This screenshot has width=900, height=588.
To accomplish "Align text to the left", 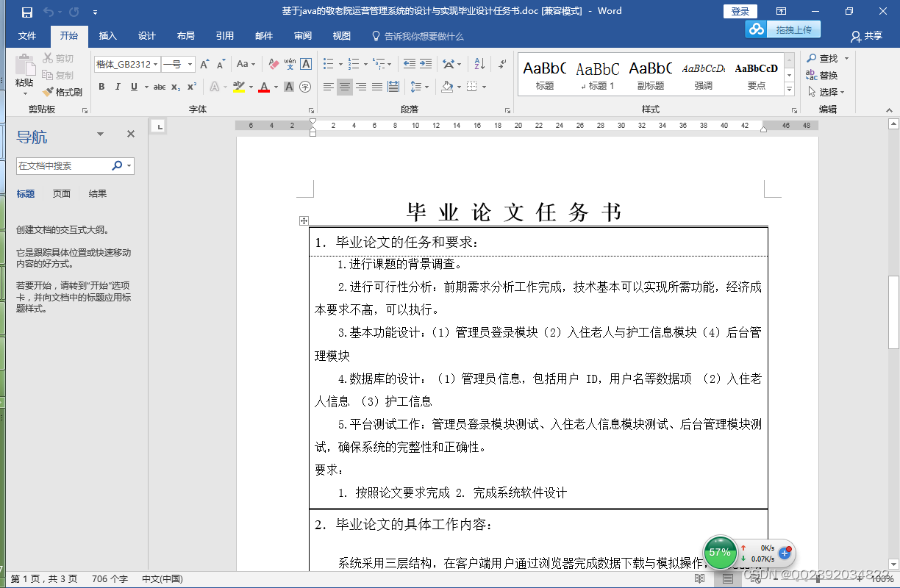I will [x=328, y=87].
